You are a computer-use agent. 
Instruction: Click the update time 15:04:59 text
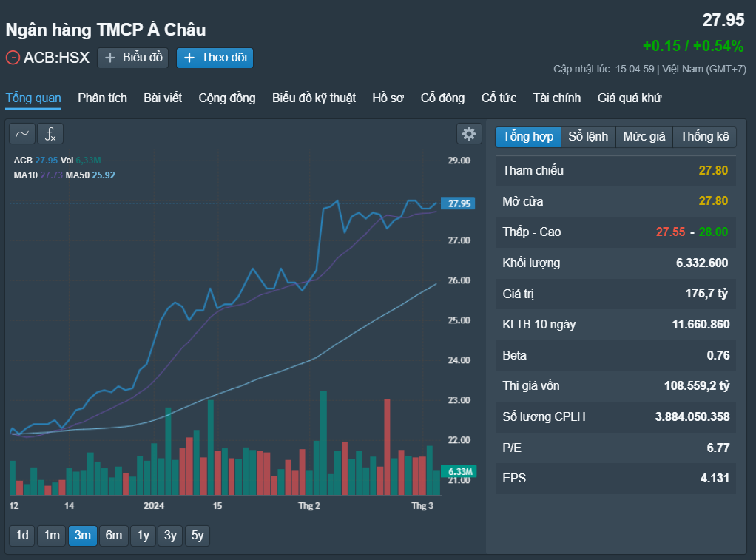635,70
